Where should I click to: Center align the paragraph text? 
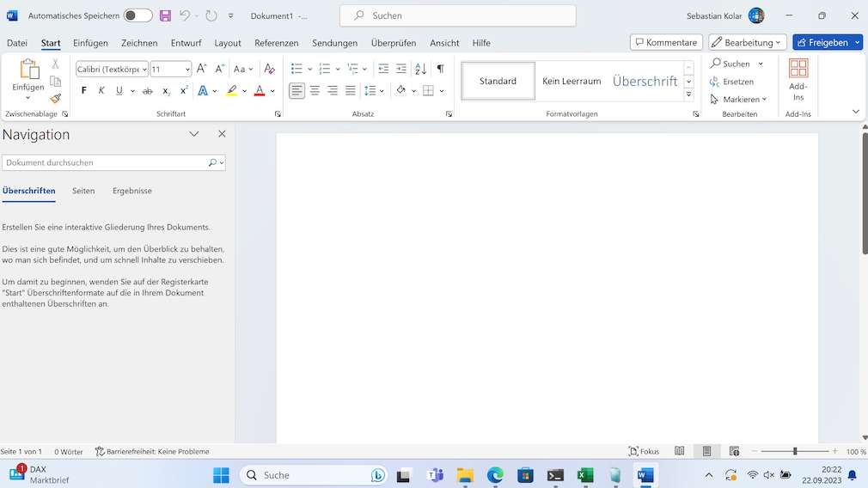315,91
